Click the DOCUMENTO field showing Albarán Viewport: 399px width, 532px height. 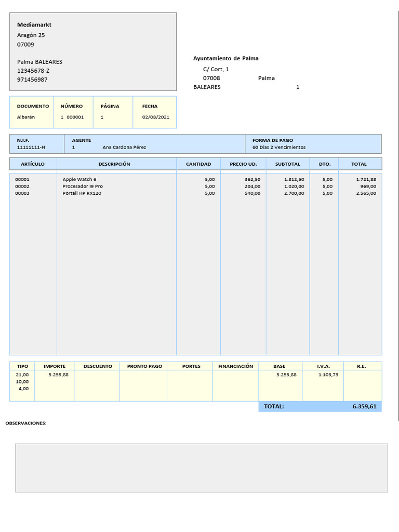[x=26, y=117]
